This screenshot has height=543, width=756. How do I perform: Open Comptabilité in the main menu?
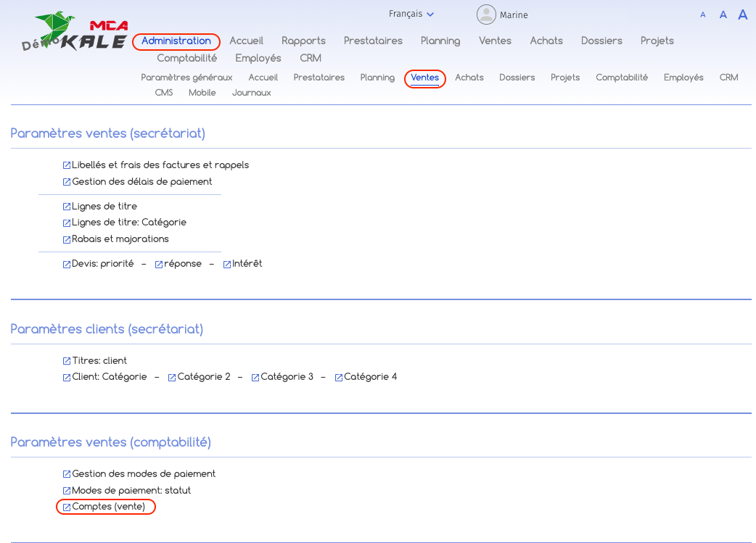pyautogui.click(x=187, y=58)
